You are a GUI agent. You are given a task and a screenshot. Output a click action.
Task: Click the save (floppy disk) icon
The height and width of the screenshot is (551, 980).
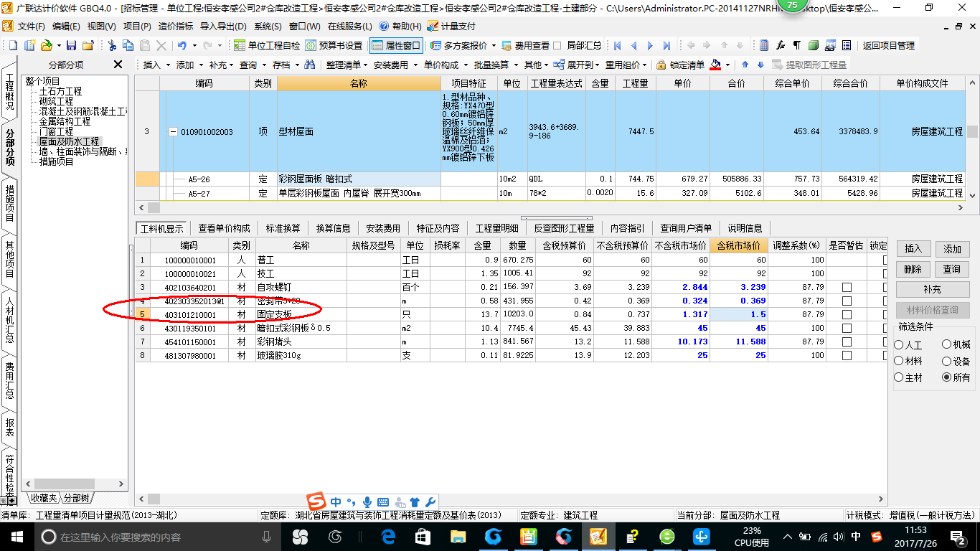[71, 45]
